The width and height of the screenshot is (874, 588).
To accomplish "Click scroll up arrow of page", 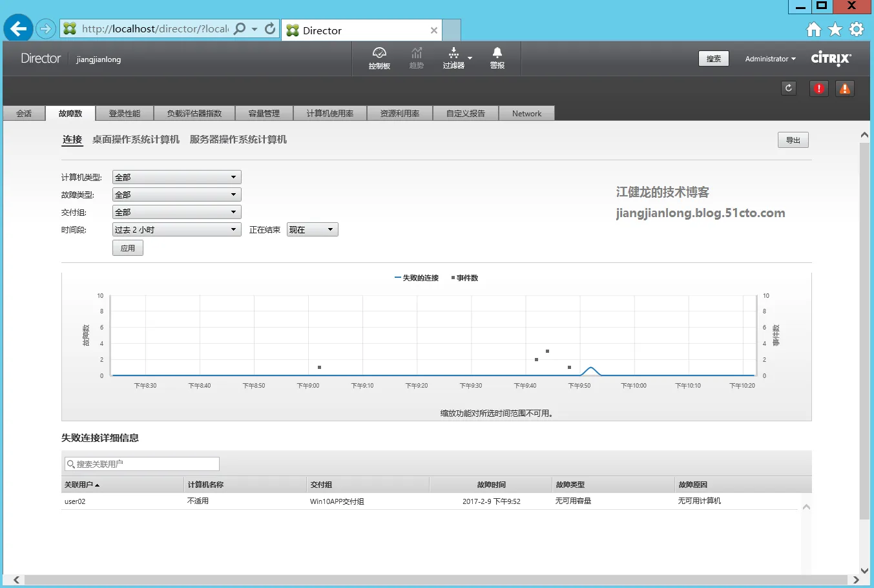I will click(864, 135).
